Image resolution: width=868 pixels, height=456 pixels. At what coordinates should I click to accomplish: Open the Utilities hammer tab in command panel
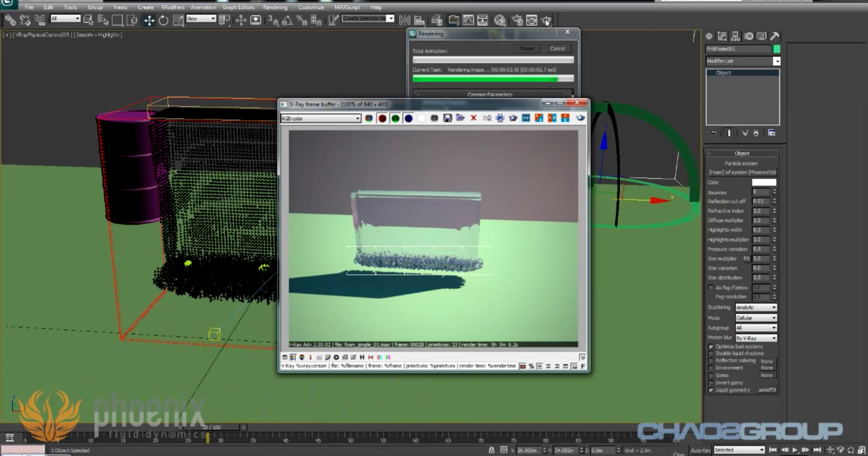(x=774, y=36)
